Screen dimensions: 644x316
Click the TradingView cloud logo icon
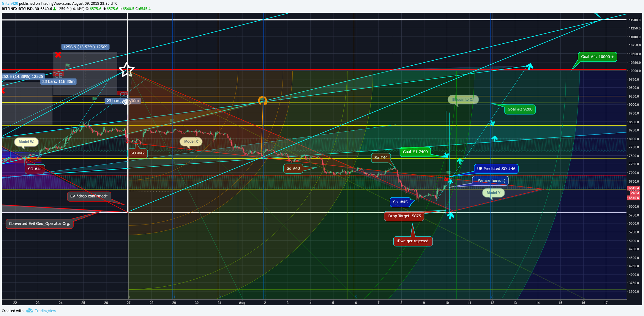click(x=29, y=311)
